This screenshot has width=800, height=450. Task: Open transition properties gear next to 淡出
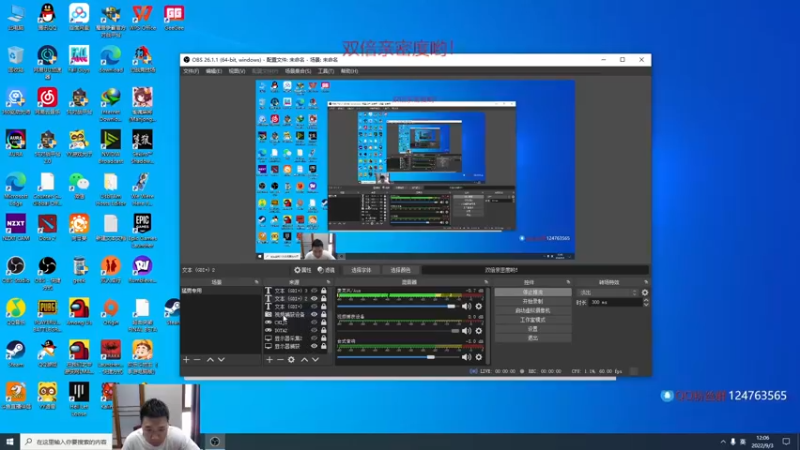point(645,292)
